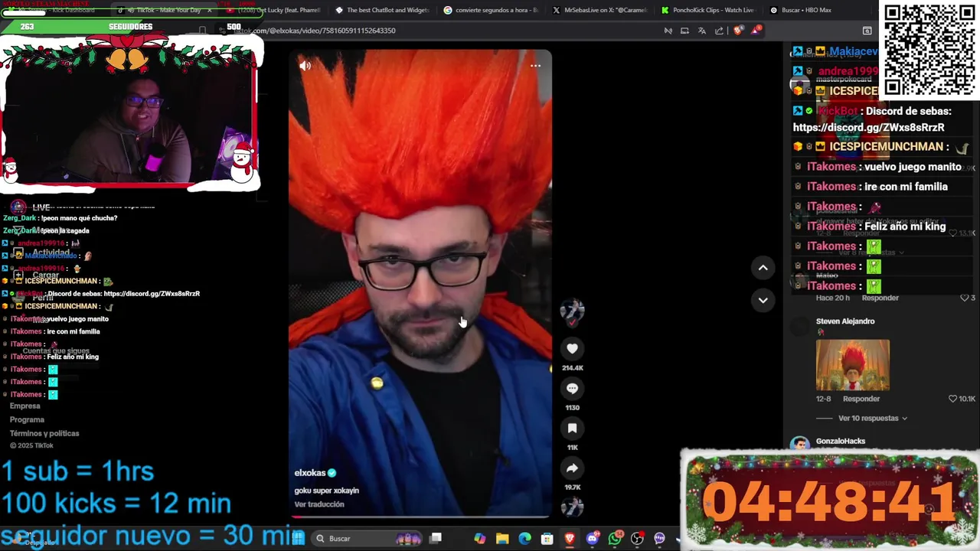Click Programa link in TikTok footer
The width and height of the screenshot is (980, 551).
click(27, 419)
